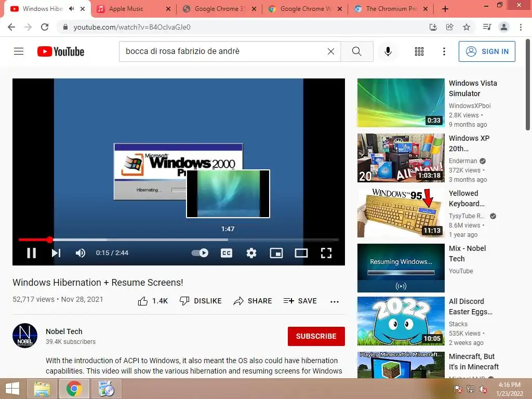Image resolution: width=532 pixels, height=399 pixels.
Task: Pause the video with the pause button
Action: [x=32, y=253]
